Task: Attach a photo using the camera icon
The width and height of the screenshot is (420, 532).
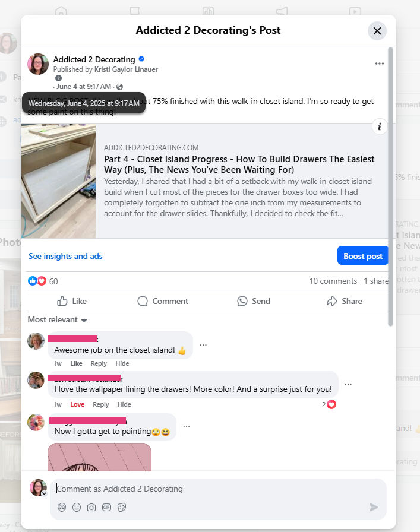Action: pyautogui.click(x=91, y=507)
